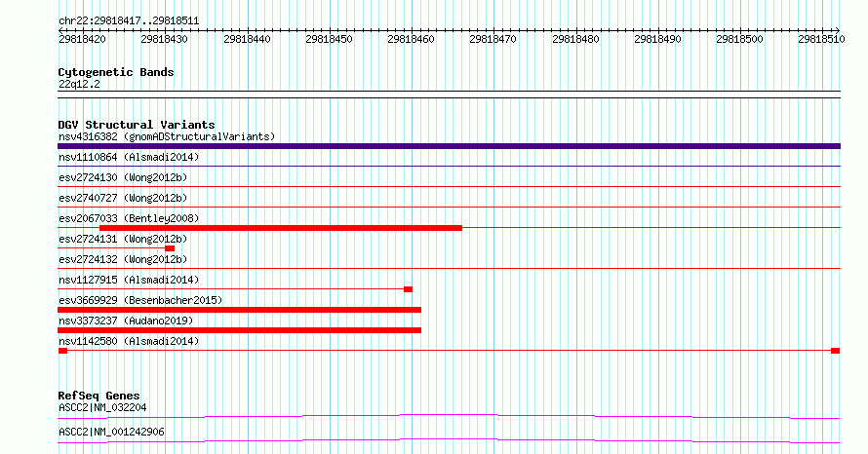The height and width of the screenshot is (454, 868).
Task: Click the 22q12.2 band label
Action: pyautogui.click(x=79, y=85)
